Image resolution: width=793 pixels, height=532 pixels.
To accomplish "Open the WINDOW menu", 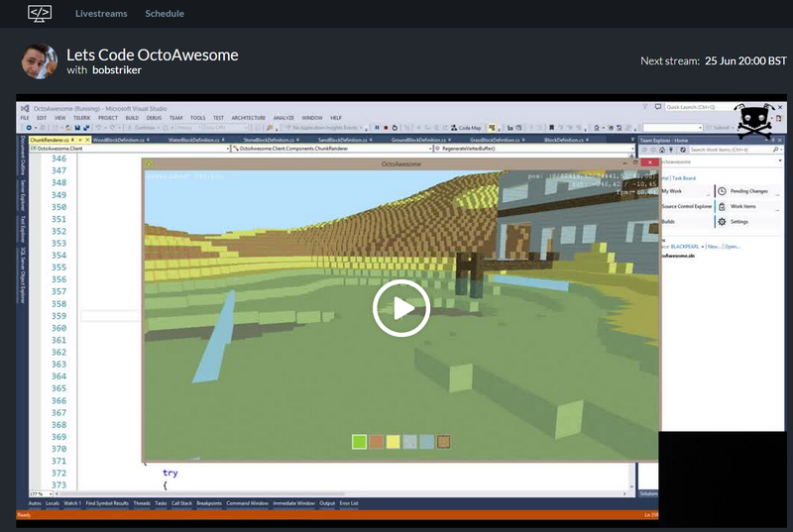I will click(312, 118).
